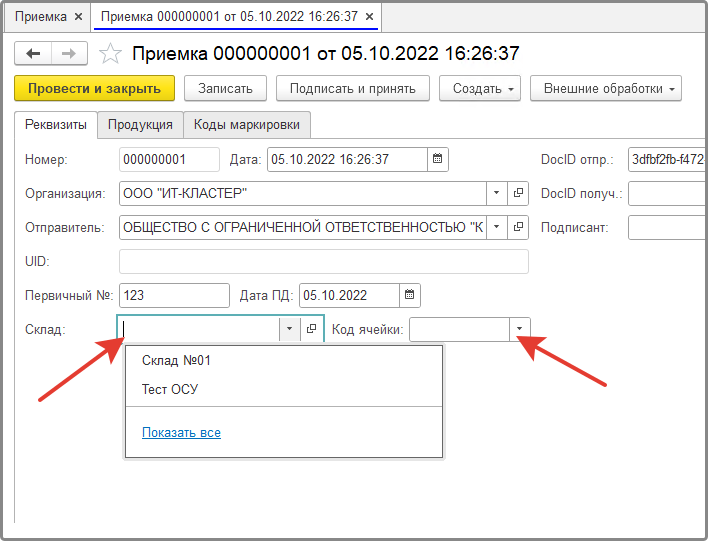The width and height of the screenshot is (708, 541).
Task: Open the Внешние обработки dropdown menu
Action: 606,89
